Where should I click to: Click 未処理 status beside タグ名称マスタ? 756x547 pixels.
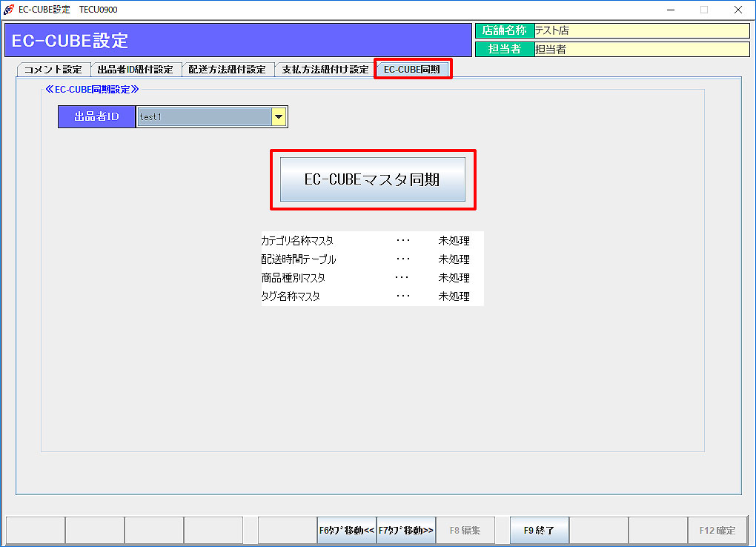454,296
